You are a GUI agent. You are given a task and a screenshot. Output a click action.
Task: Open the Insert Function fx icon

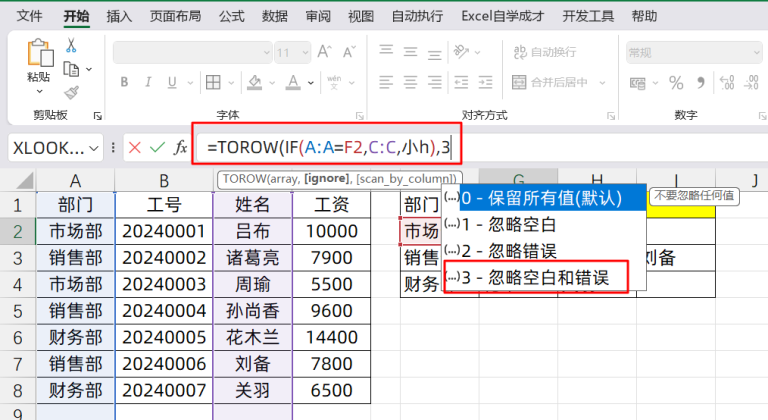tap(181, 147)
